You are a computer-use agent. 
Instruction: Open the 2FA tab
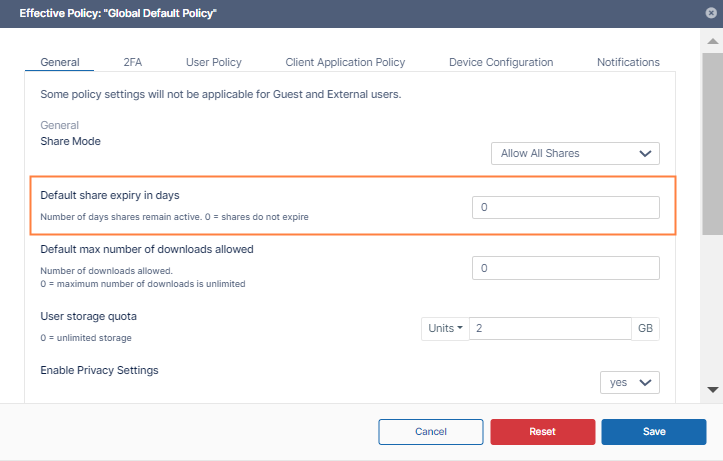click(x=132, y=62)
